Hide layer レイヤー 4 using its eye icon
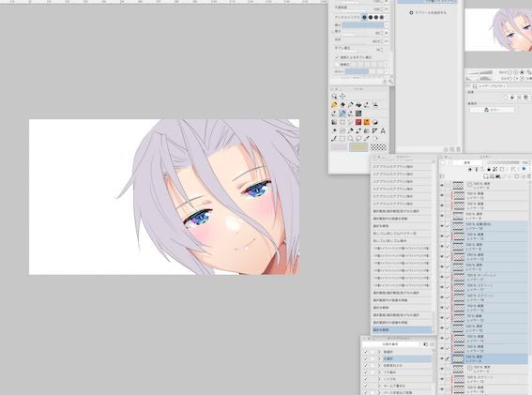Image resolution: width=532 pixels, height=395 pixels. pos(442,185)
